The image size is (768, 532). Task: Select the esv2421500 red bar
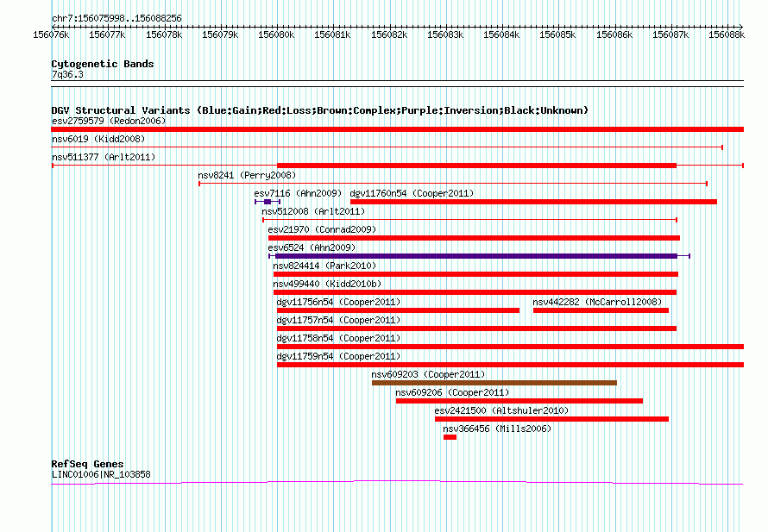551,419
